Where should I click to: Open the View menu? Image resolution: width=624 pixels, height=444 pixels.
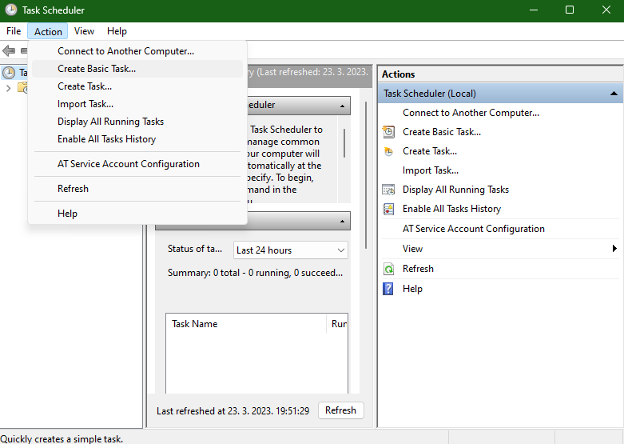pyautogui.click(x=84, y=31)
